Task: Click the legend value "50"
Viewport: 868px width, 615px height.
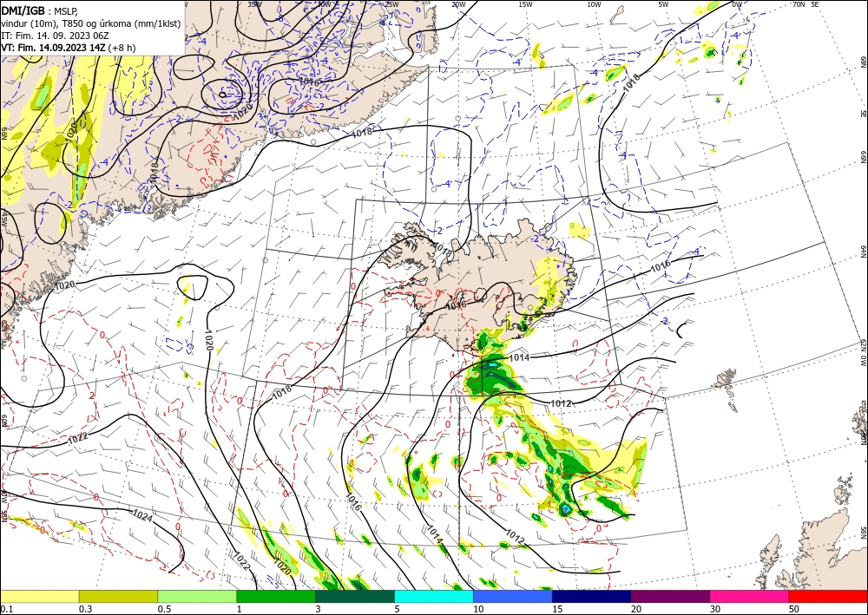Action: pos(794,609)
